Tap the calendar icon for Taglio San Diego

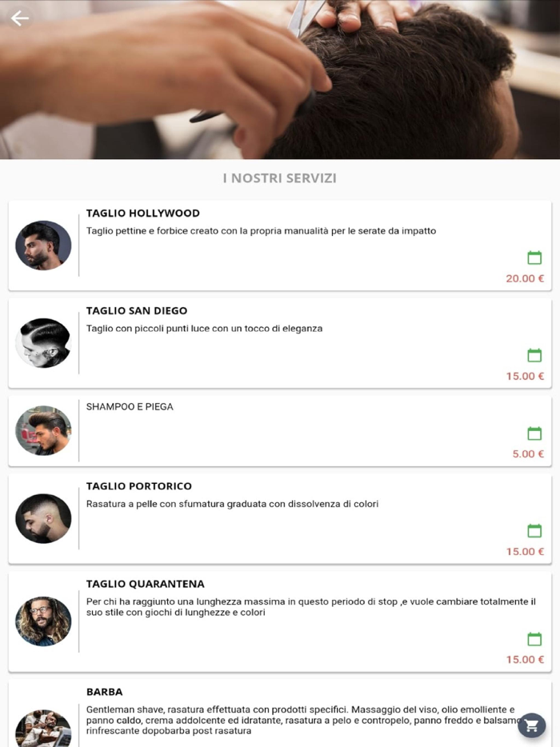pyautogui.click(x=534, y=355)
